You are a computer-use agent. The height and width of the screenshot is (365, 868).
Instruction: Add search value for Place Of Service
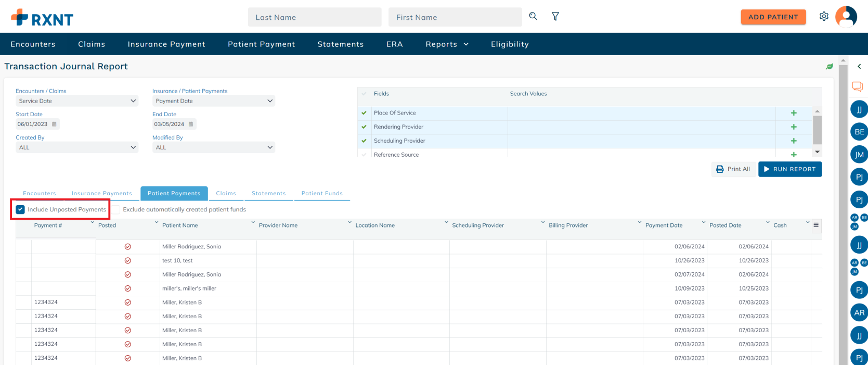794,113
